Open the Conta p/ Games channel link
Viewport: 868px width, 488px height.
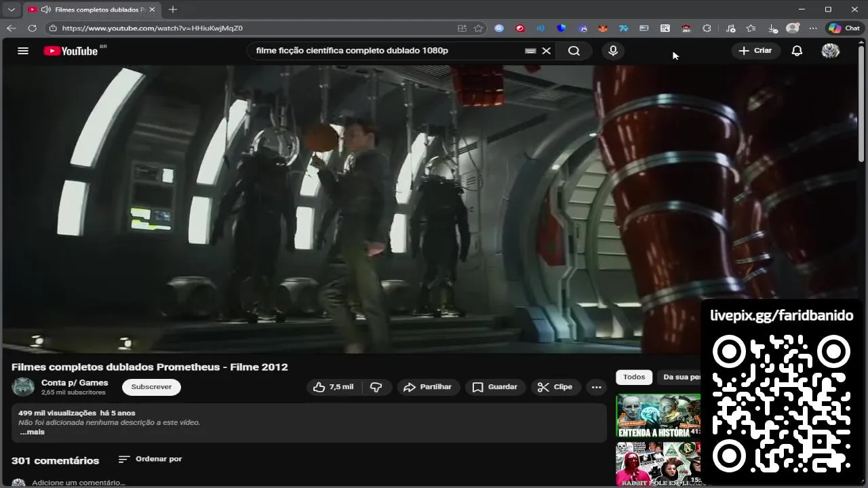pyautogui.click(x=75, y=383)
